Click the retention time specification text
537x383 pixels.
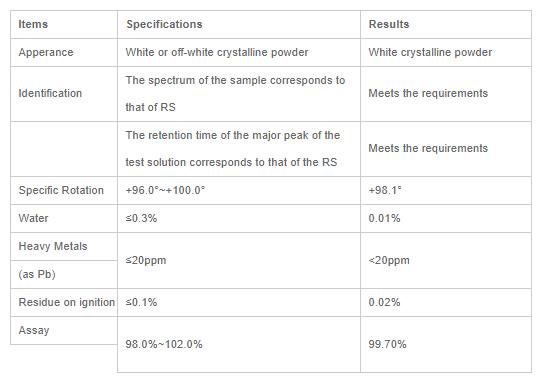click(233, 149)
